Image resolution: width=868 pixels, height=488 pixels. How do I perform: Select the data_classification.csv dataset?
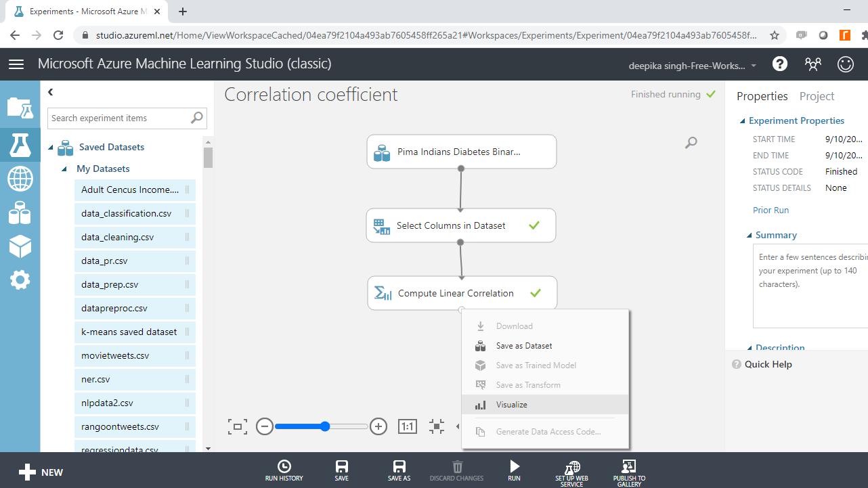tap(135, 214)
